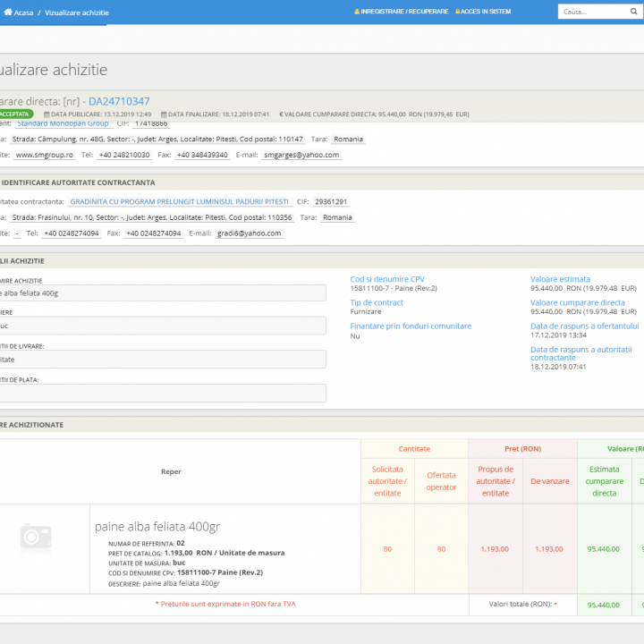
Task: Click the Solicitata autoritate / entitate header
Action: point(387,481)
